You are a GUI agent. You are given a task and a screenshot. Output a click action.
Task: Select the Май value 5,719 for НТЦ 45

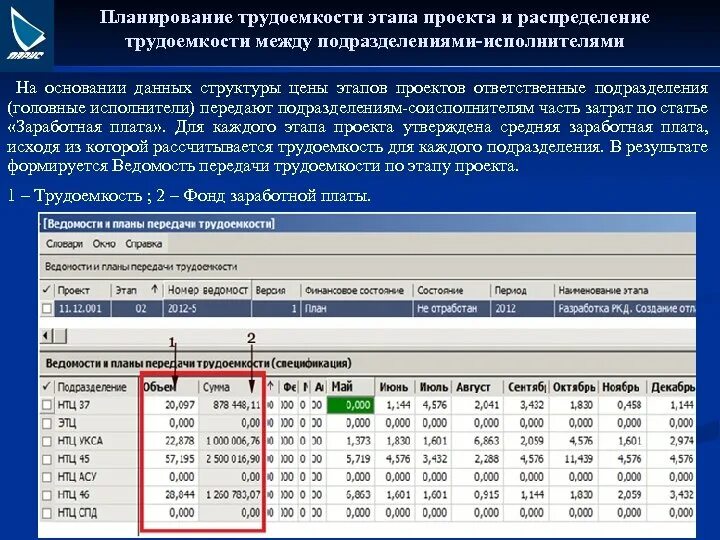[x=359, y=459]
